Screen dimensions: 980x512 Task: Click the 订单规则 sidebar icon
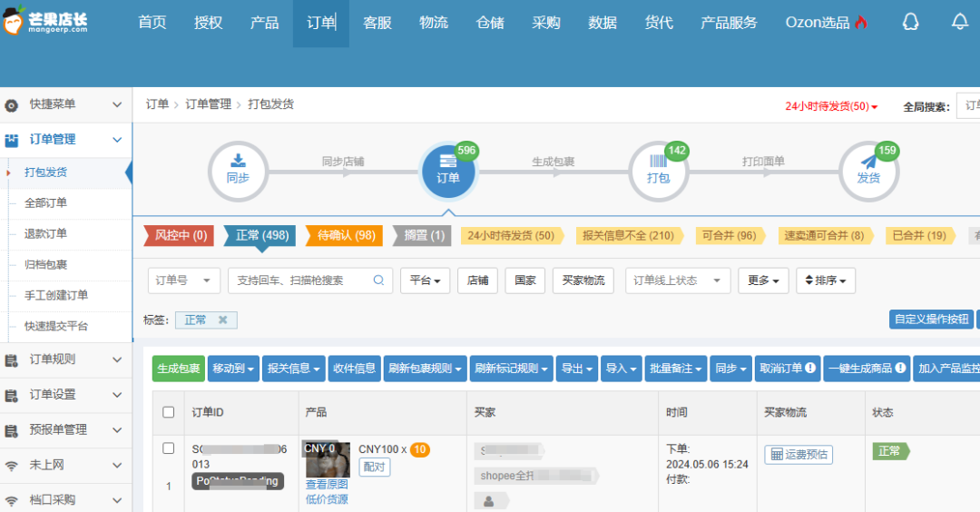coord(11,360)
